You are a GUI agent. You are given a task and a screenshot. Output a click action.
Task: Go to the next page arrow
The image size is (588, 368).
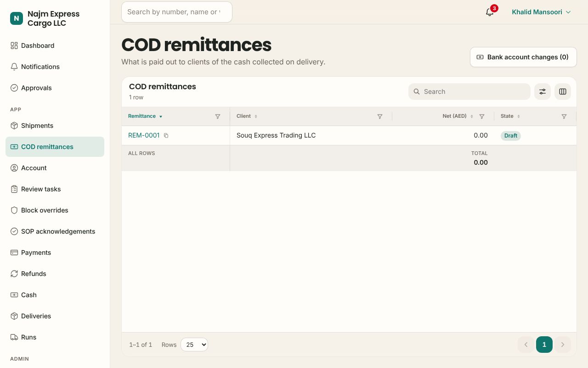[563, 345]
